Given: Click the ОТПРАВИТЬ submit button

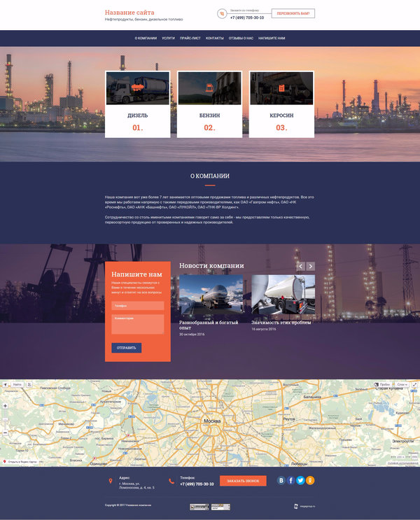Looking at the screenshot, I should 127,348.
